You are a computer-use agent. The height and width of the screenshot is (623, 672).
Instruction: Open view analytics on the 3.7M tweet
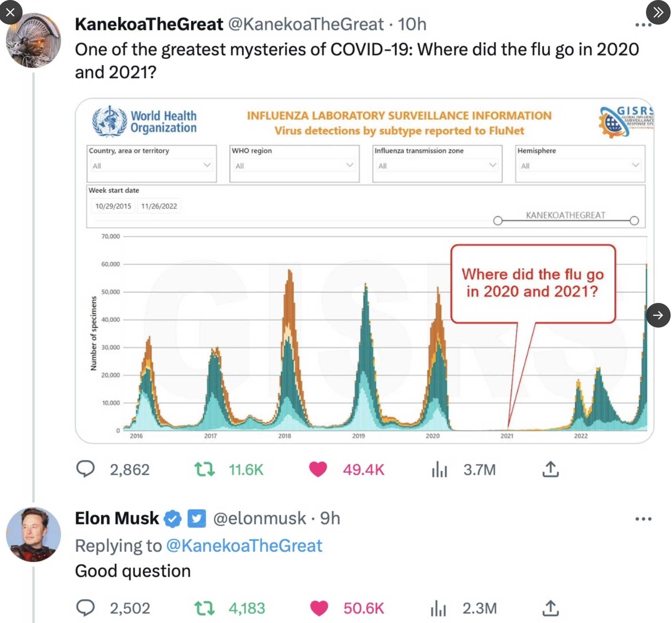440,469
